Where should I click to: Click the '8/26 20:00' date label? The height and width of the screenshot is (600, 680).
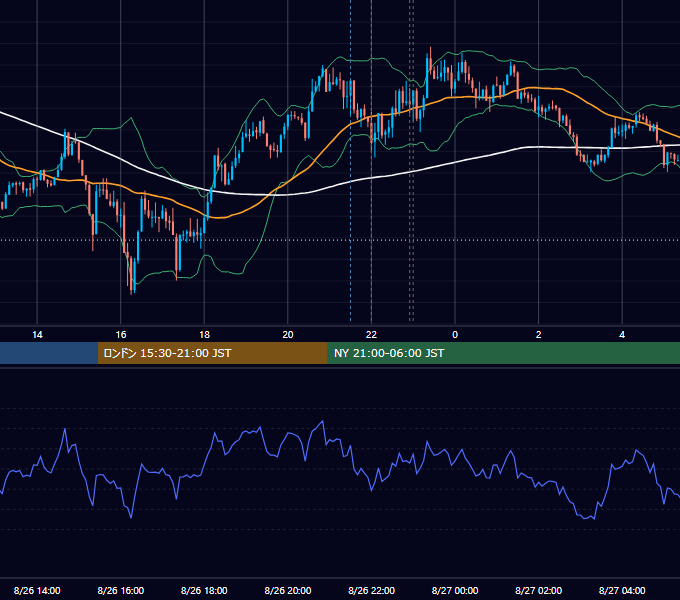[x=288, y=590]
